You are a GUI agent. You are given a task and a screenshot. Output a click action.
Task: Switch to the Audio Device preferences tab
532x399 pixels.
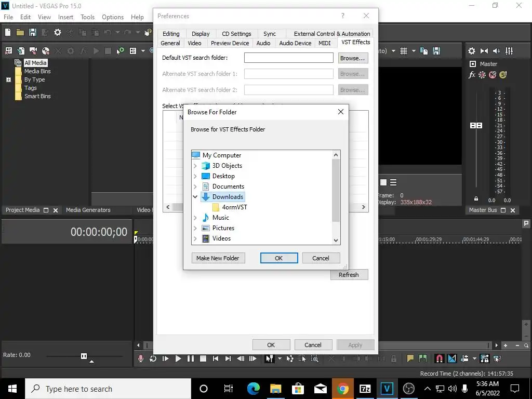295,43
